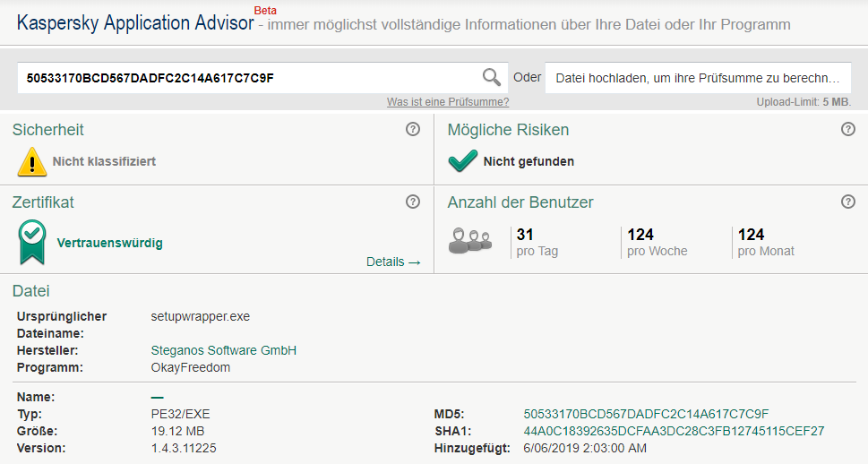Click the '124 pro Monat' user count

[766, 243]
